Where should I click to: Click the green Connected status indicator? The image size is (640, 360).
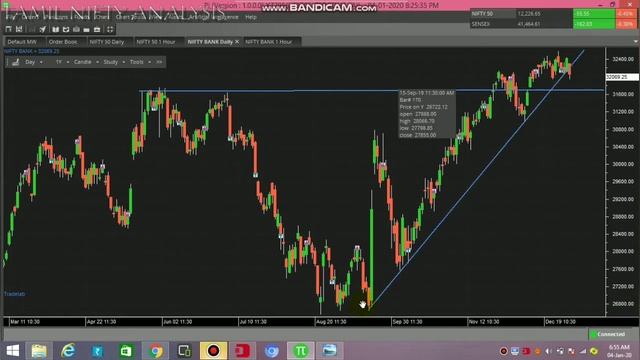(x=608, y=334)
